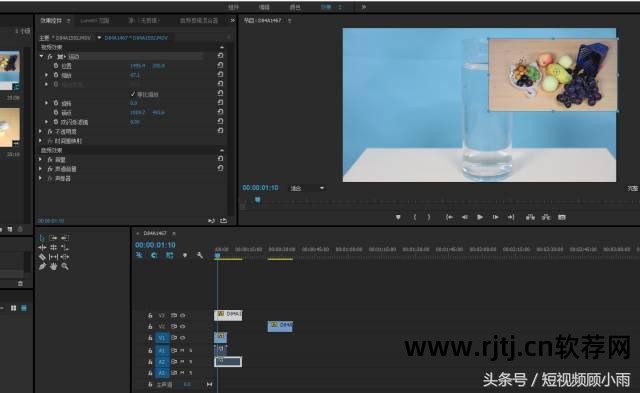Toggle the V1 track output eye
640x393 pixels.
coord(183,338)
